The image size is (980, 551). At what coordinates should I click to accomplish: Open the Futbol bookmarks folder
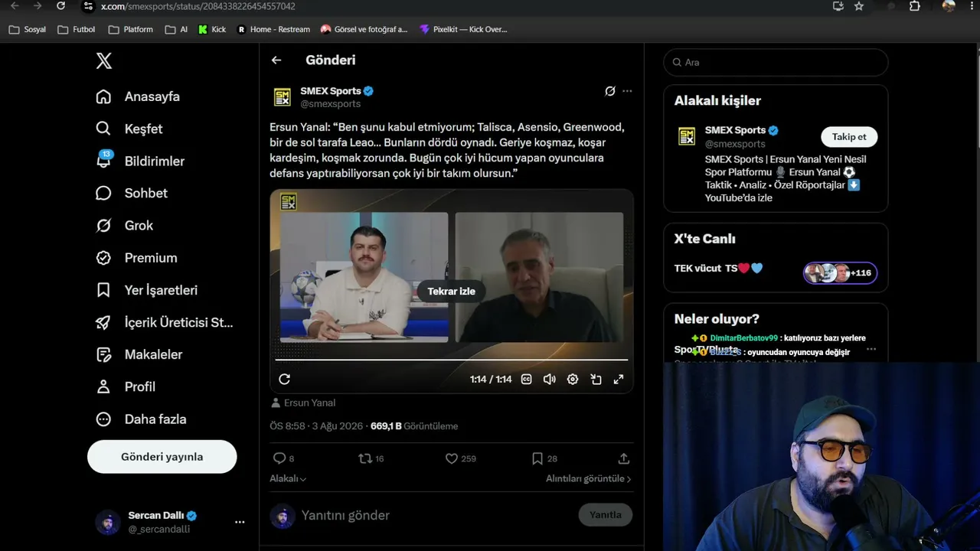click(77, 30)
